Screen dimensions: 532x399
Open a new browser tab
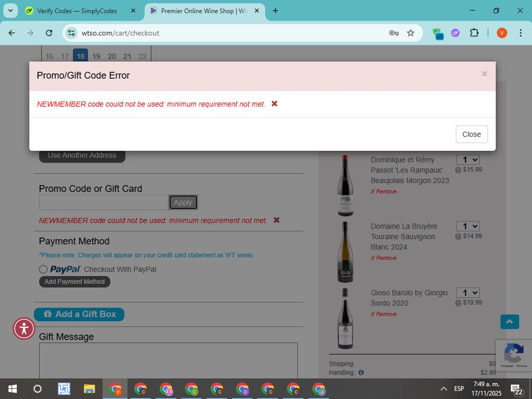275,11
